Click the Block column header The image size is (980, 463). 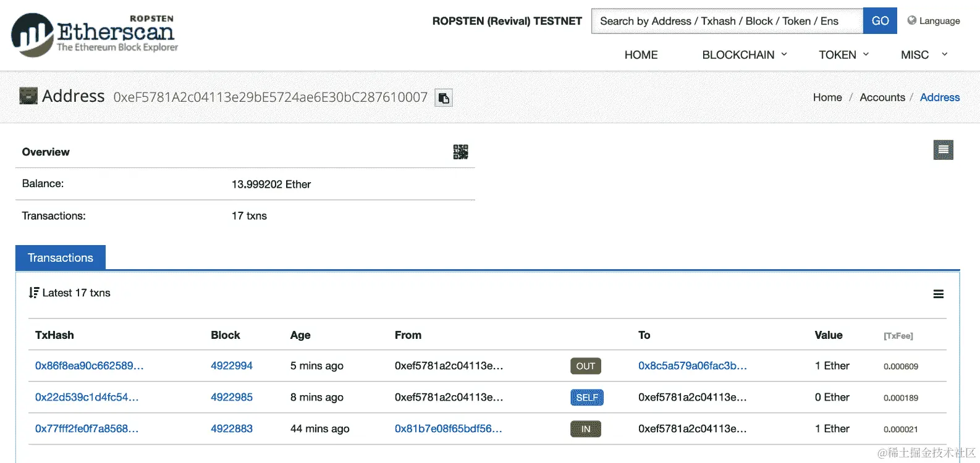coord(226,335)
